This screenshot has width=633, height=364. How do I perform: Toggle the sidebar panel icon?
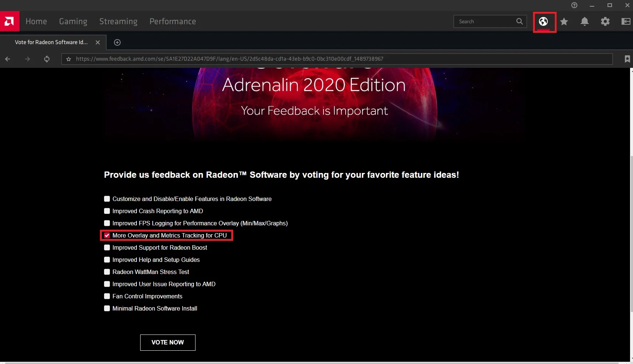tap(626, 21)
